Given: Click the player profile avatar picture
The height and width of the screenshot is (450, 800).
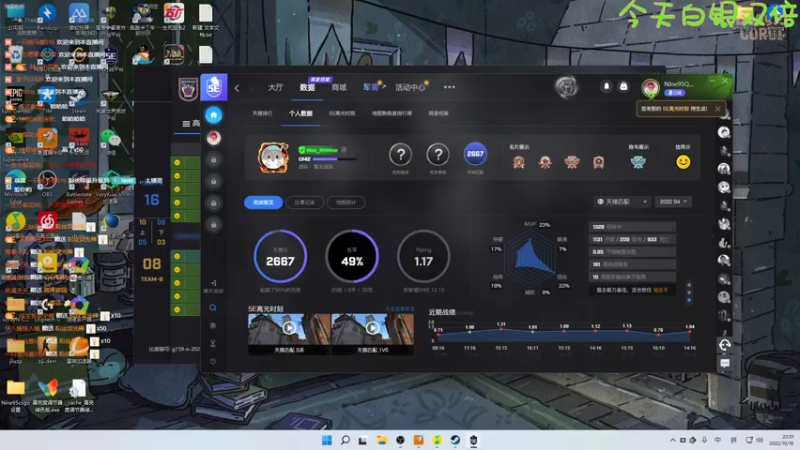Looking at the screenshot, I should pos(273,157).
